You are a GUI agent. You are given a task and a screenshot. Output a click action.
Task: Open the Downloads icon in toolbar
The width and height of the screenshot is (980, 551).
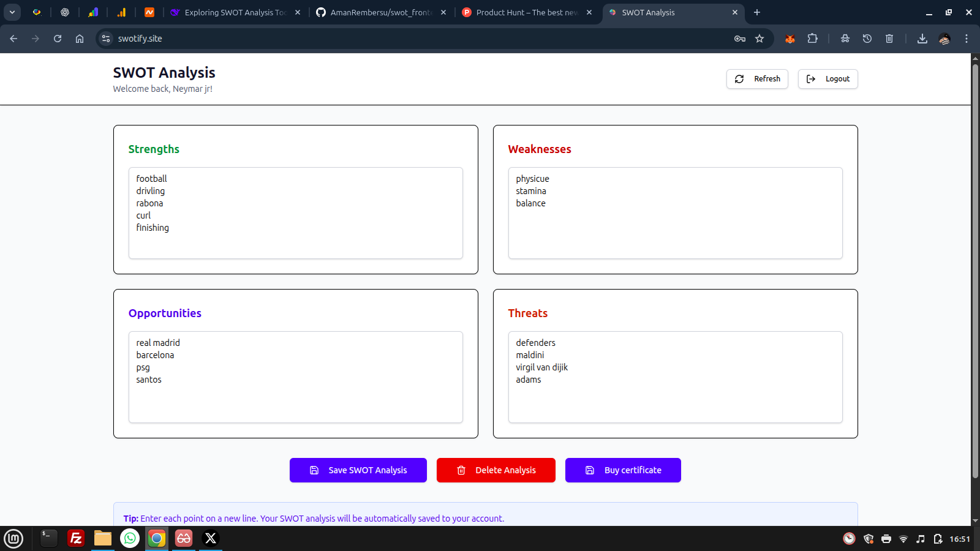click(x=922, y=38)
